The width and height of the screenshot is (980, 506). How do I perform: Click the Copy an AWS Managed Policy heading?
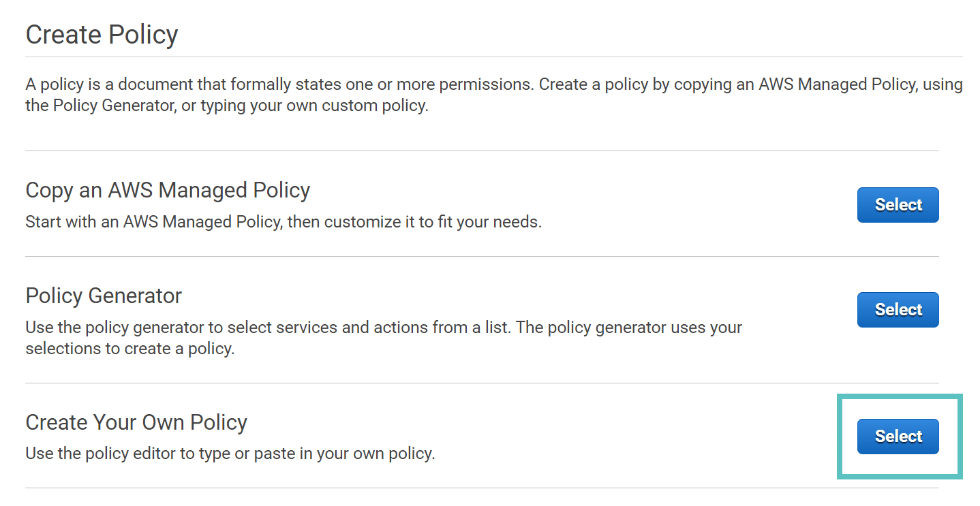click(168, 190)
